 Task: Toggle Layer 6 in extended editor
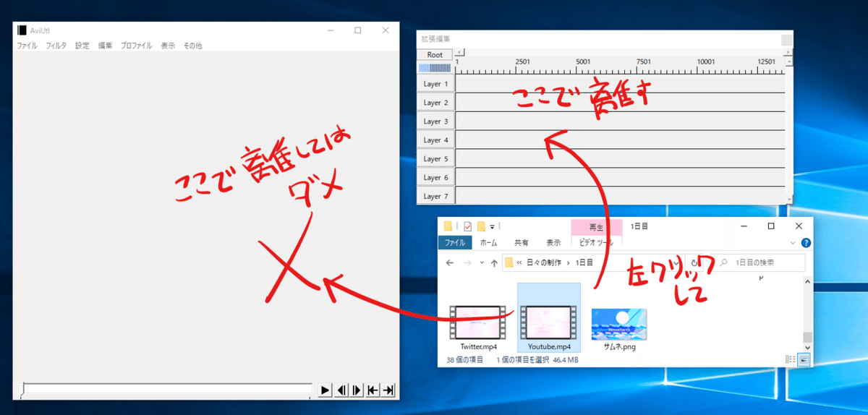436,178
